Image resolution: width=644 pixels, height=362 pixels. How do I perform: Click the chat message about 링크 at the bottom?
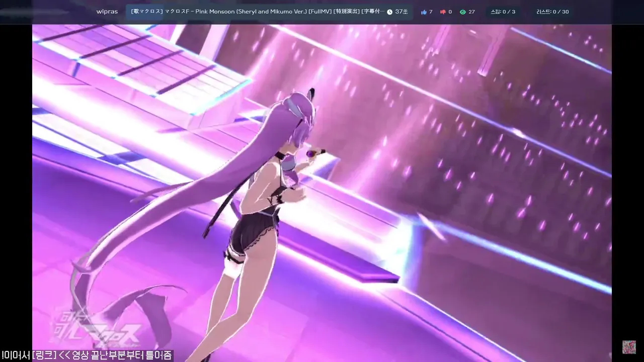87,355
